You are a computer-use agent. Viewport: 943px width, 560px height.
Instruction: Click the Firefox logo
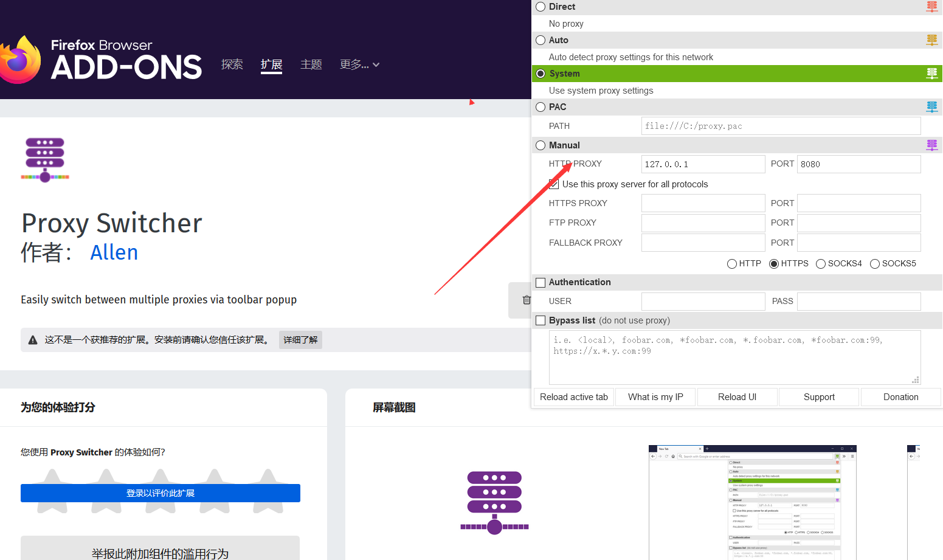20,60
